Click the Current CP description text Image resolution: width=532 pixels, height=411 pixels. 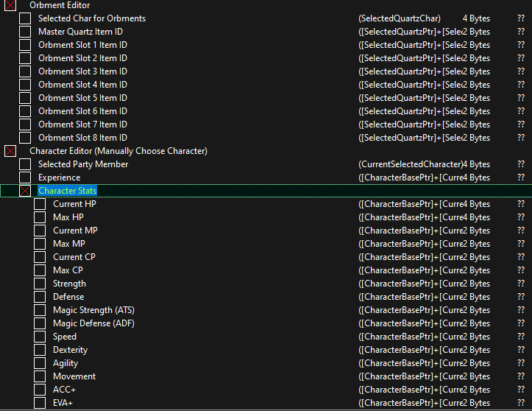[74, 257]
